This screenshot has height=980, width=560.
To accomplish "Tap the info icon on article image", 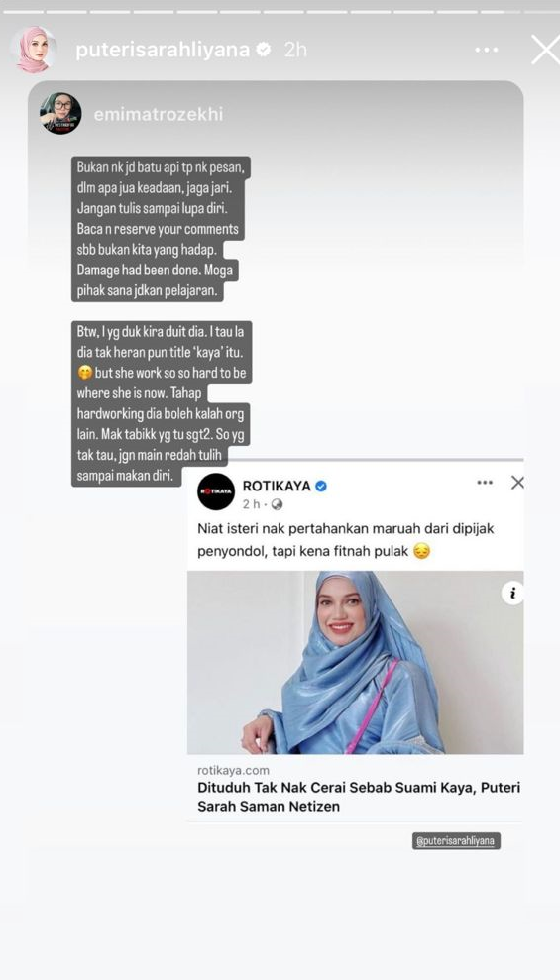I will tap(512, 594).
